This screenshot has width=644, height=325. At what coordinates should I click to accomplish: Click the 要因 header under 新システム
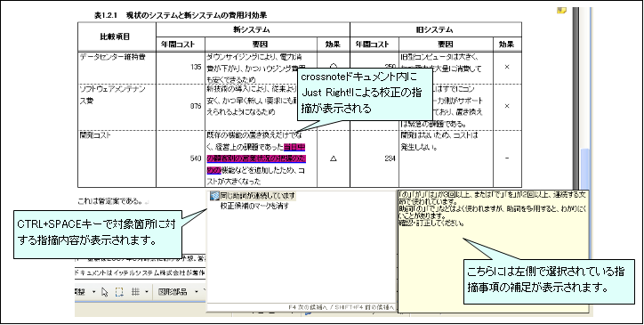click(x=261, y=45)
